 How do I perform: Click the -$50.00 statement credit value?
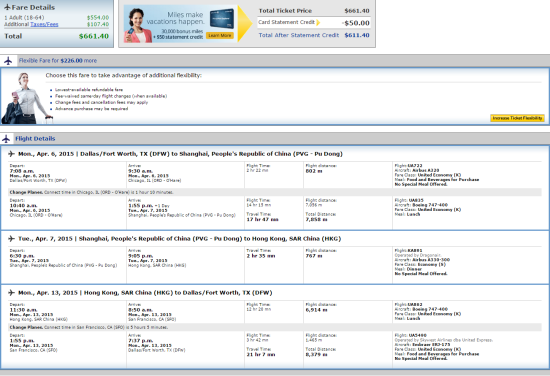pyautogui.click(x=356, y=23)
